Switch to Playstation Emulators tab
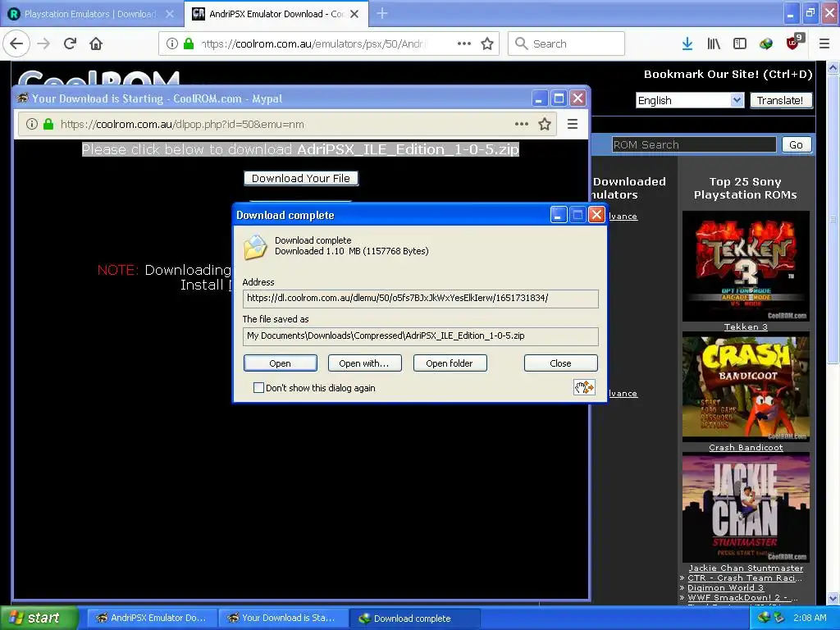Image resolution: width=840 pixels, height=630 pixels. point(91,14)
